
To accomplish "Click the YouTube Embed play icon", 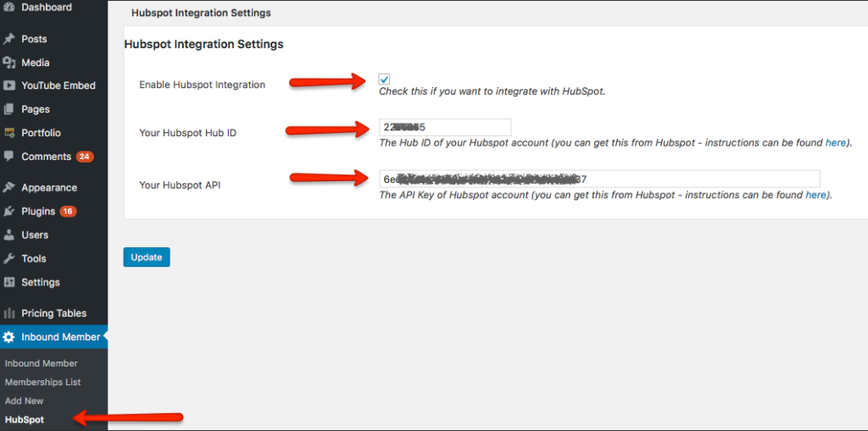I will click(x=8, y=86).
